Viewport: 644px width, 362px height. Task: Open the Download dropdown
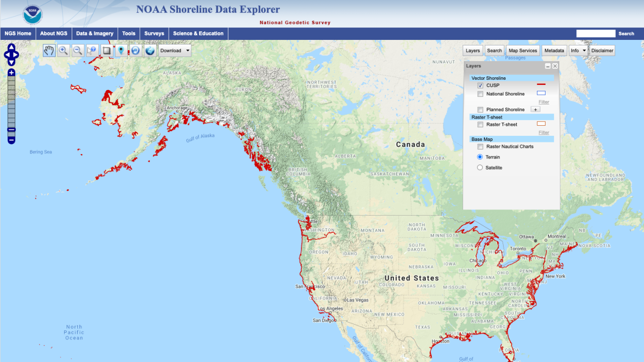click(174, 50)
